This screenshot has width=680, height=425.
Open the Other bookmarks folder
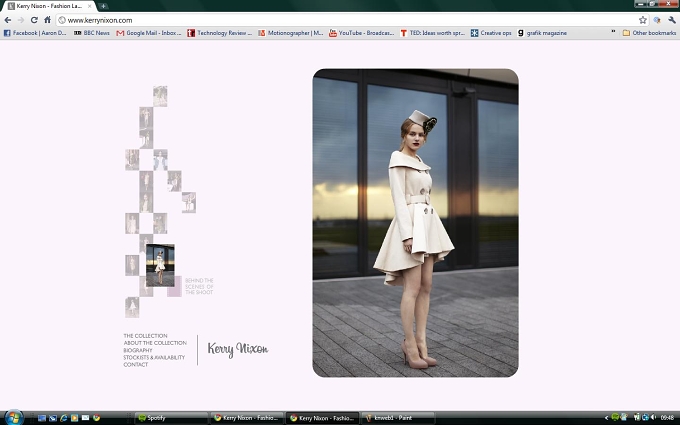click(649, 33)
